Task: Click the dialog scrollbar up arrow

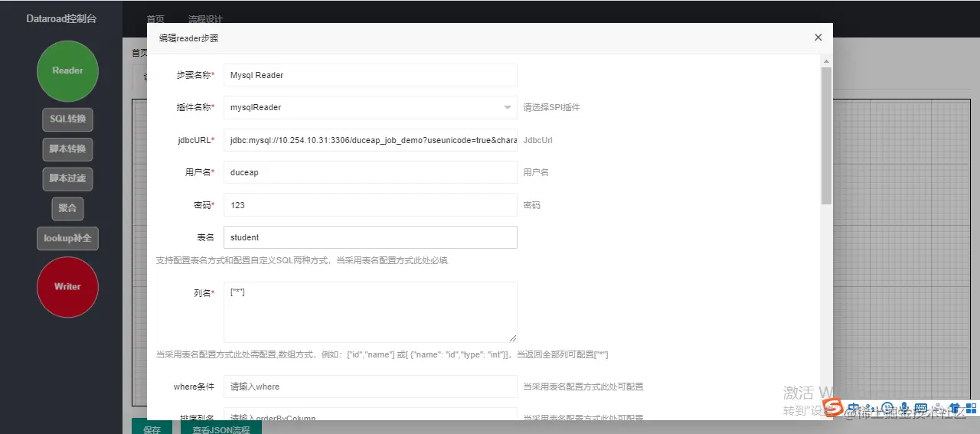Action: [826, 60]
